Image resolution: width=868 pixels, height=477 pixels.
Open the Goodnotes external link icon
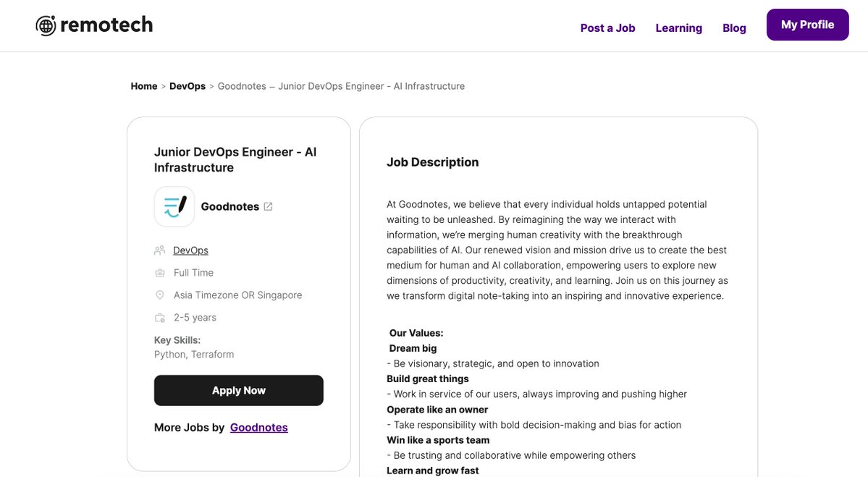[268, 206]
